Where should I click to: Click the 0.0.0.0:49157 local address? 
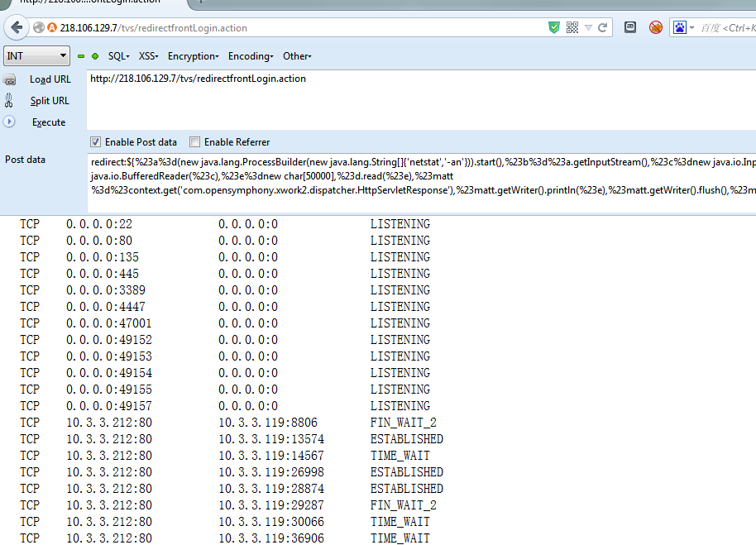click(x=109, y=406)
